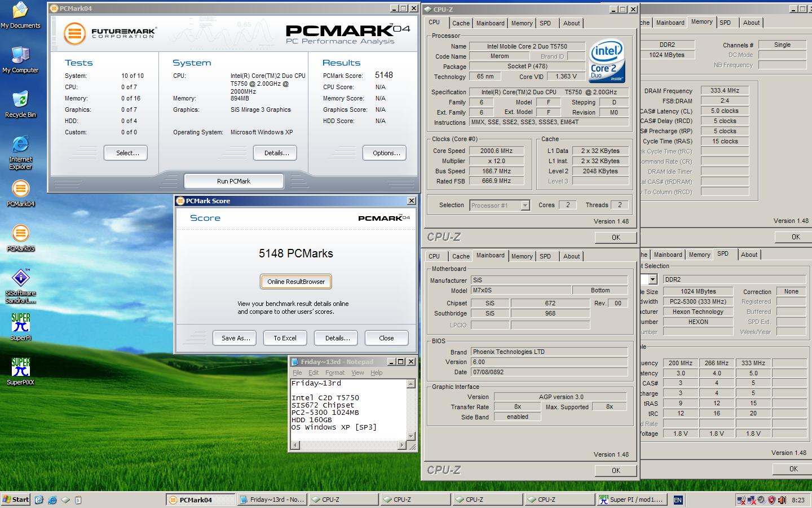Click Online ResultBrowser button
The image size is (812, 508).
coord(296,282)
